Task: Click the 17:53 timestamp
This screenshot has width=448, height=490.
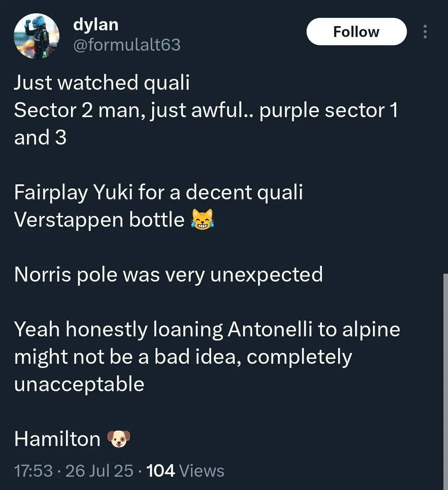Action: (34, 470)
